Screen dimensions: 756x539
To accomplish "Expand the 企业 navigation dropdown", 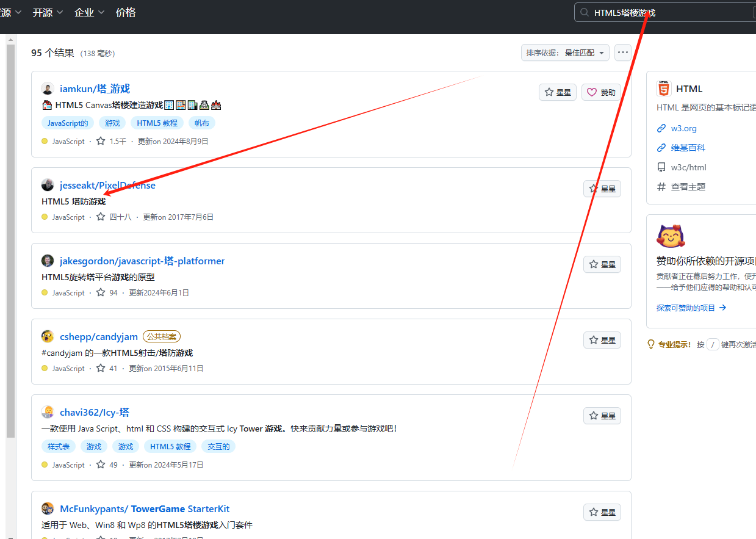I will (90, 12).
